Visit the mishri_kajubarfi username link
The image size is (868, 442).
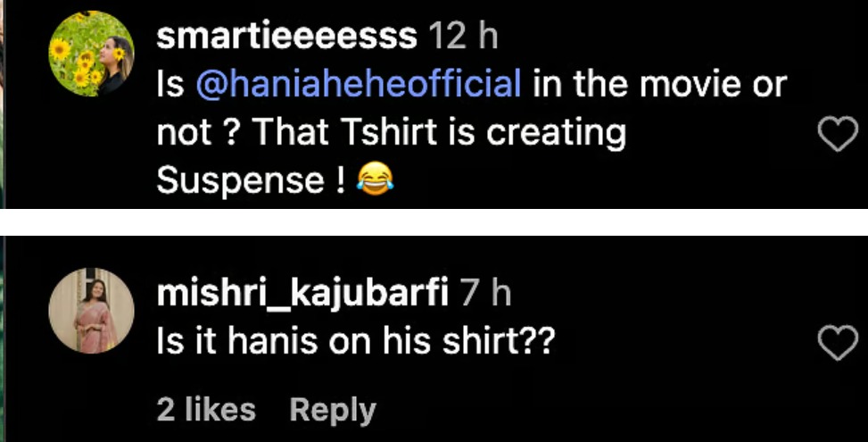click(302, 294)
